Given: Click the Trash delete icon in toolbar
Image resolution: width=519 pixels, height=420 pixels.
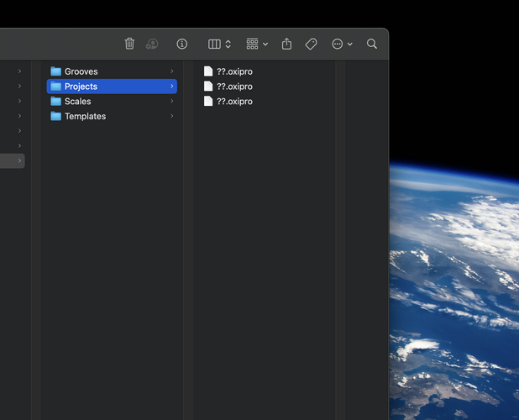Looking at the screenshot, I should [129, 44].
